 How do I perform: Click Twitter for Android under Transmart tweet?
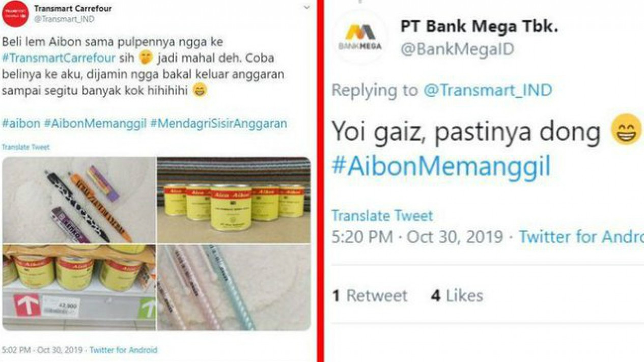click(x=124, y=350)
